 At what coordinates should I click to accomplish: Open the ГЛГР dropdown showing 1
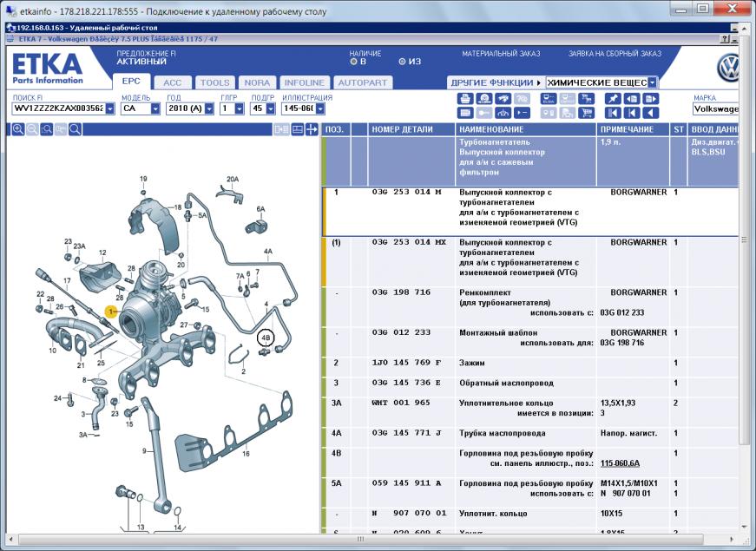click(x=240, y=108)
